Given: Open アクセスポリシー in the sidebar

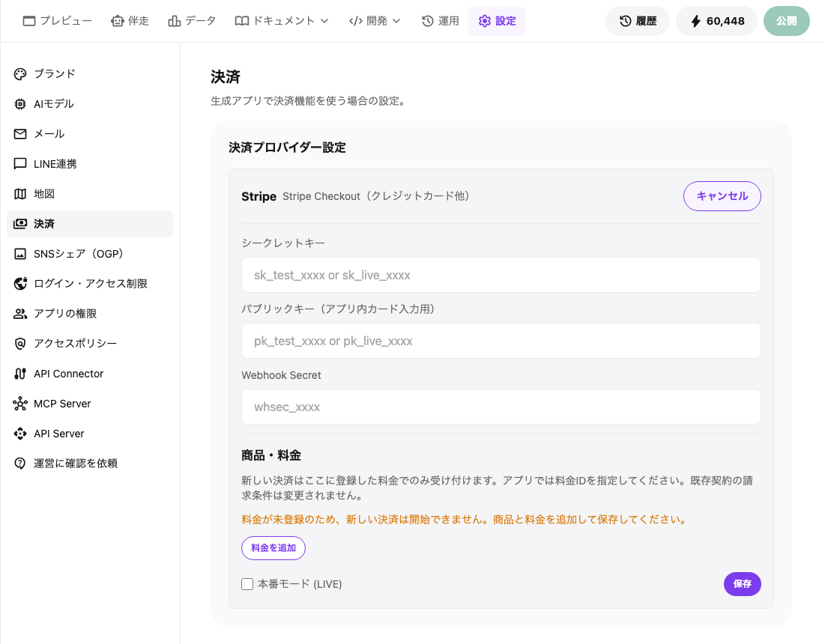Looking at the screenshot, I should tap(90, 344).
